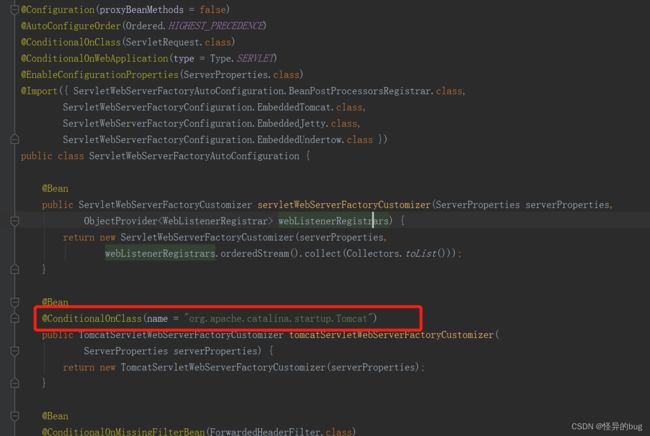The width and height of the screenshot is (650, 436).
Task: Toggle fold marker on the EmbeddedUndertow.class line
Action: [14, 140]
